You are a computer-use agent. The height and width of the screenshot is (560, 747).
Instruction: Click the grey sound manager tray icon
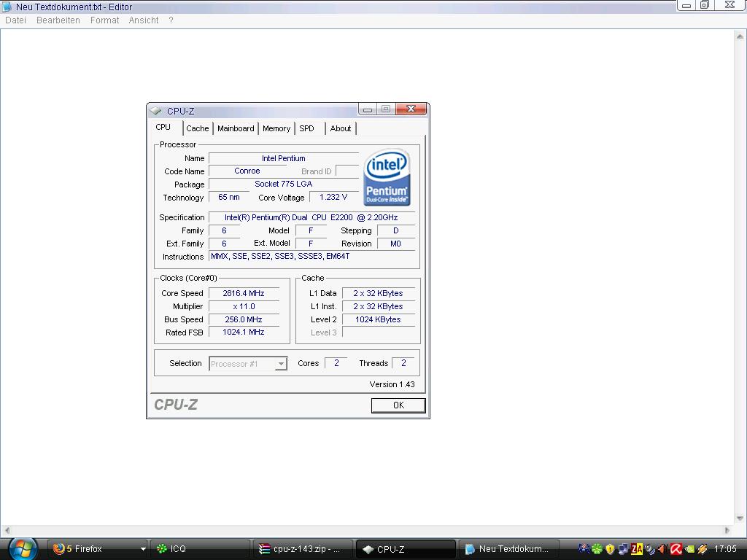point(650,549)
